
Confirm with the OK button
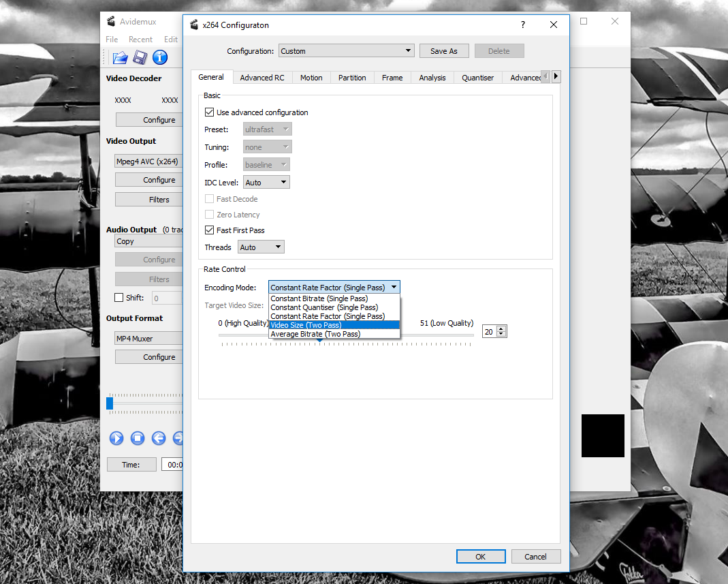(x=481, y=557)
